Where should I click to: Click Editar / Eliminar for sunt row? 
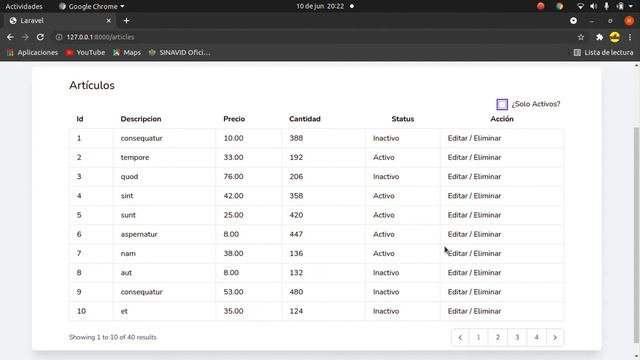[474, 215]
